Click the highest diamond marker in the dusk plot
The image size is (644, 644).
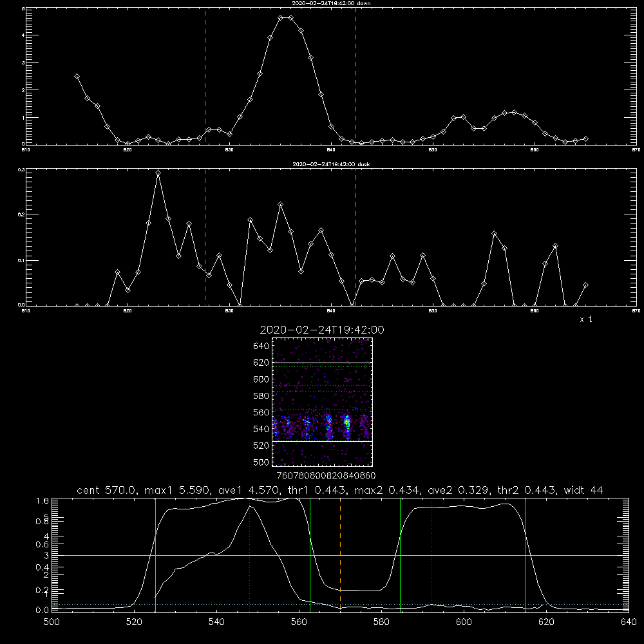click(x=158, y=173)
